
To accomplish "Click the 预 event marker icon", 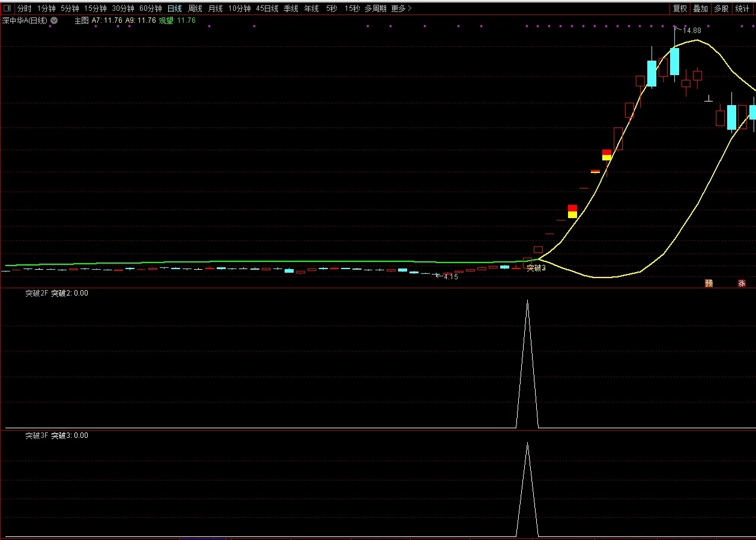I will coord(709,283).
